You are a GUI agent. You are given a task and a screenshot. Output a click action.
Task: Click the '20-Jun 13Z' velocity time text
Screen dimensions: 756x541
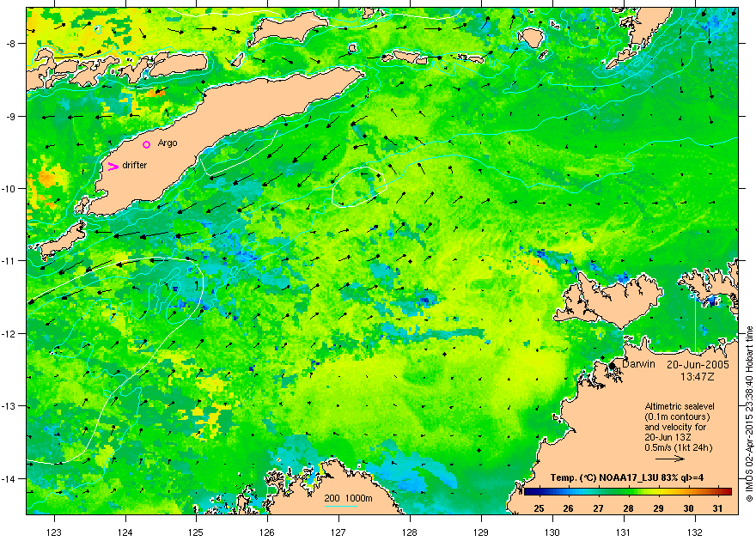coord(668,437)
